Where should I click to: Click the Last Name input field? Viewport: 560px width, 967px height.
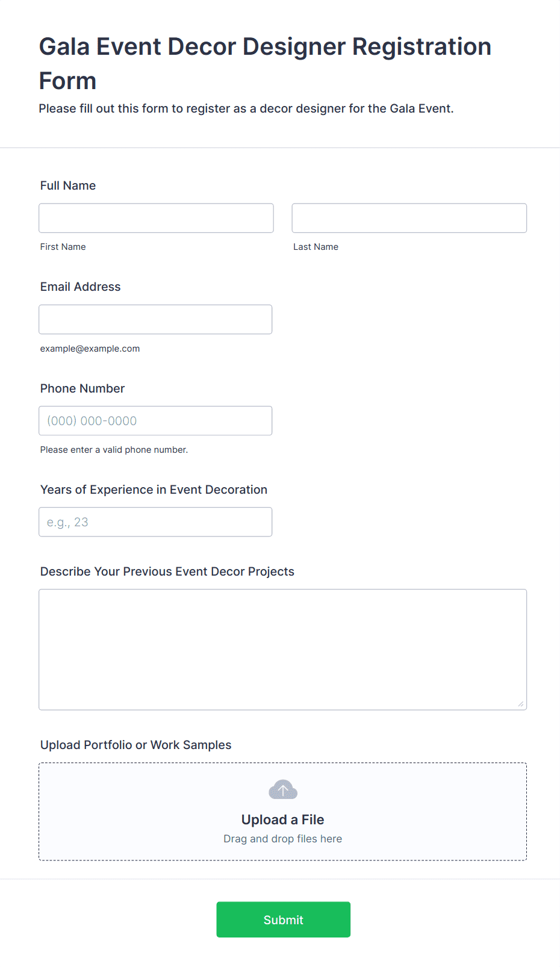[409, 218]
